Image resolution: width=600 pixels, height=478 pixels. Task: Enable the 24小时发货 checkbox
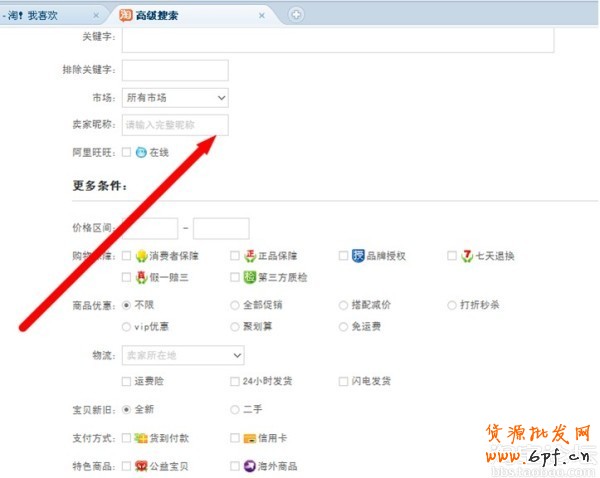[x=235, y=381]
